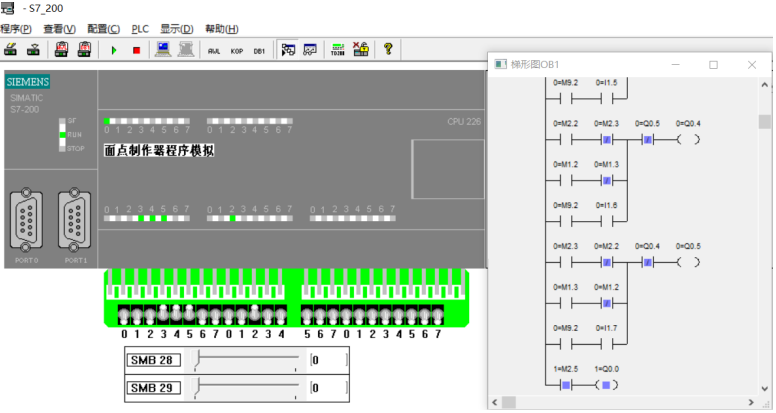
Task: Click the SMB 28 label button
Action: [x=153, y=360]
